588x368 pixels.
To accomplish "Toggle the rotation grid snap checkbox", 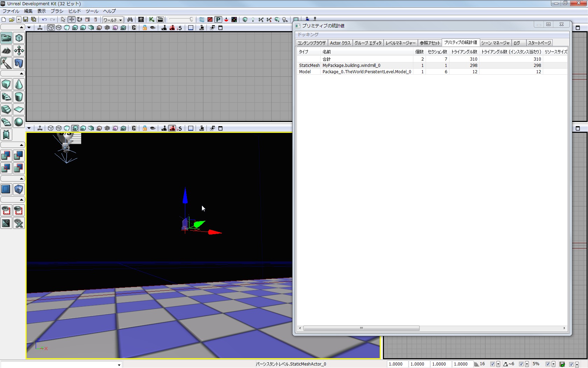I will click(x=521, y=364).
